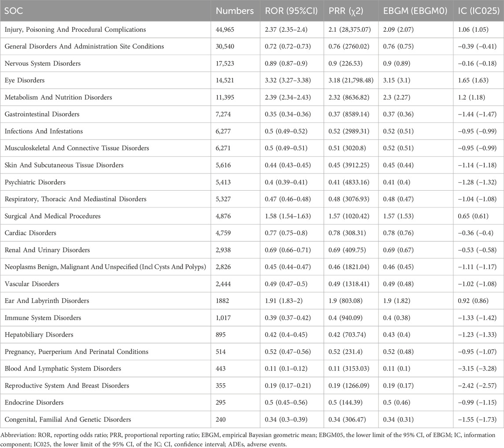The height and width of the screenshot is (448, 504).
Task: Click the IC value −2.42 (−2.57)
Action: (x=477, y=385)
